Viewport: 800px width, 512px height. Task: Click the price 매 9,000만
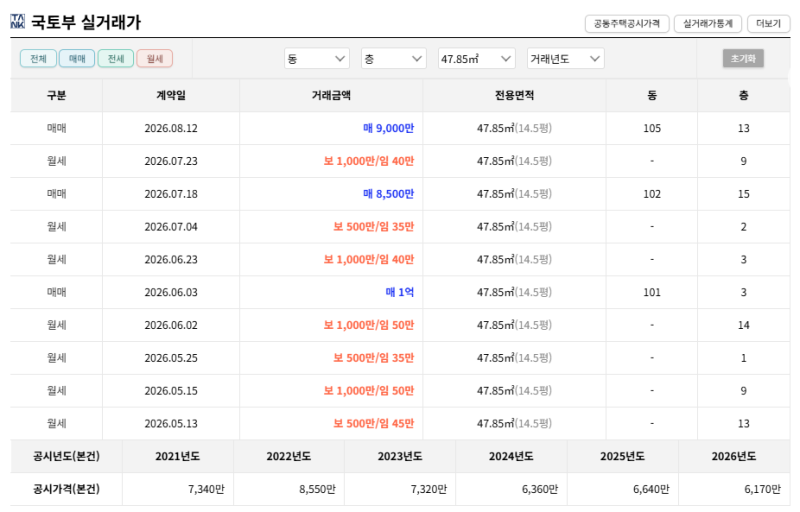[388, 129]
